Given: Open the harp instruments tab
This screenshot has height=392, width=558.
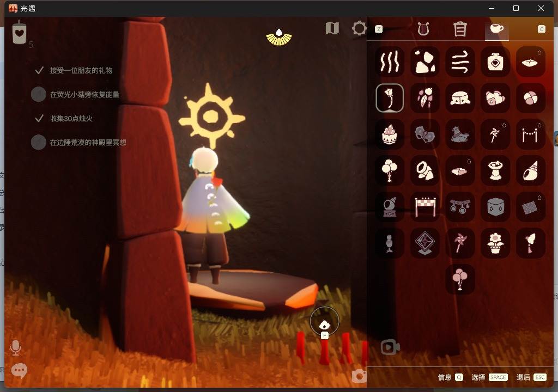Looking at the screenshot, I should tap(423, 29).
